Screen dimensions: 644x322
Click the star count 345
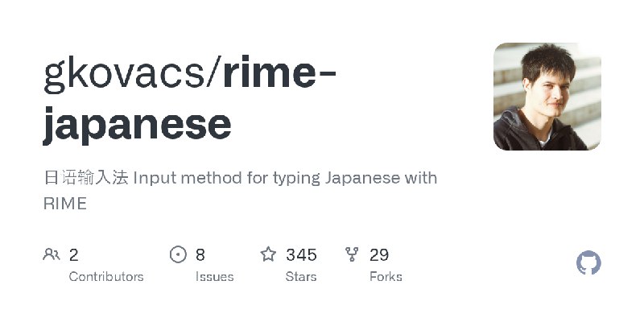301,255
